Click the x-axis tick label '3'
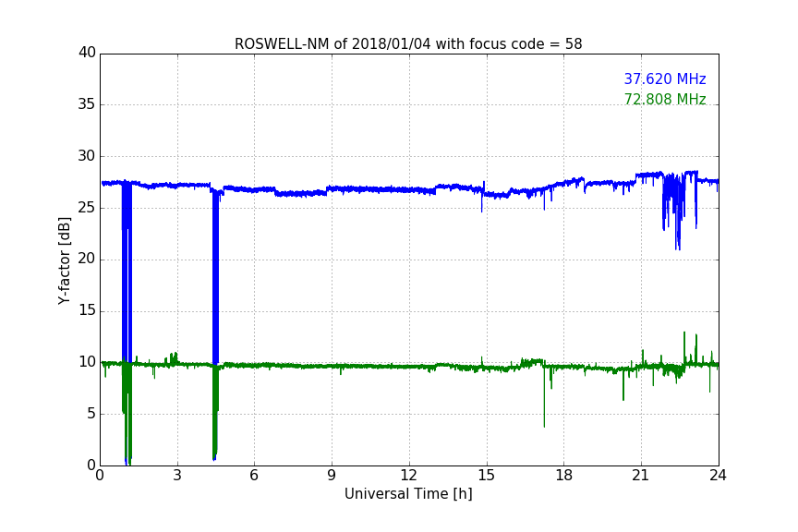The height and width of the screenshot is (532, 798). [x=177, y=476]
